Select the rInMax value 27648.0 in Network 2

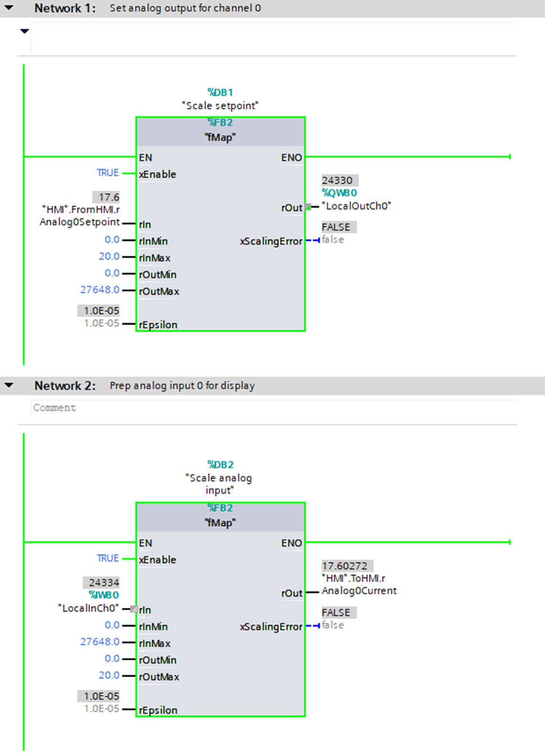(98, 641)
